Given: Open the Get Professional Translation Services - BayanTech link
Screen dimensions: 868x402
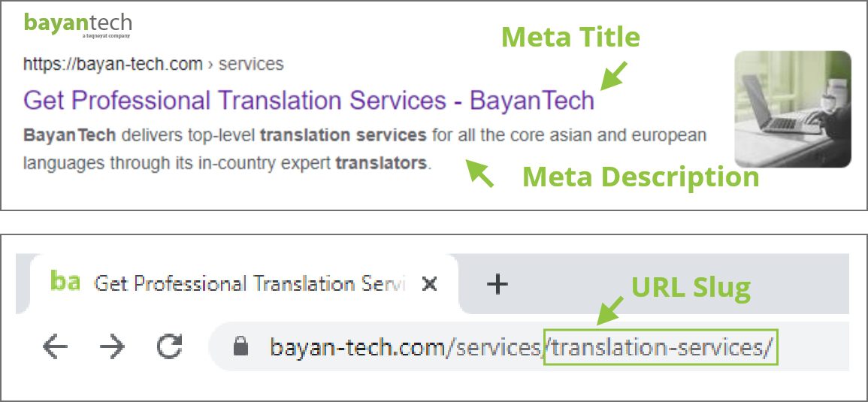Looking at the screenshot, I should (x=309, y=101).
